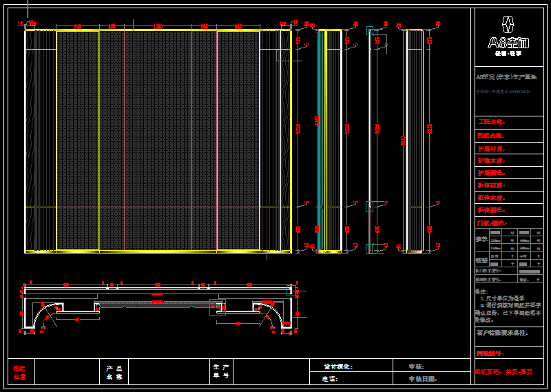Select the 设计深化 field in bottom bar
The width and height of the screenshot is (551, 392).
click(338, 367)
